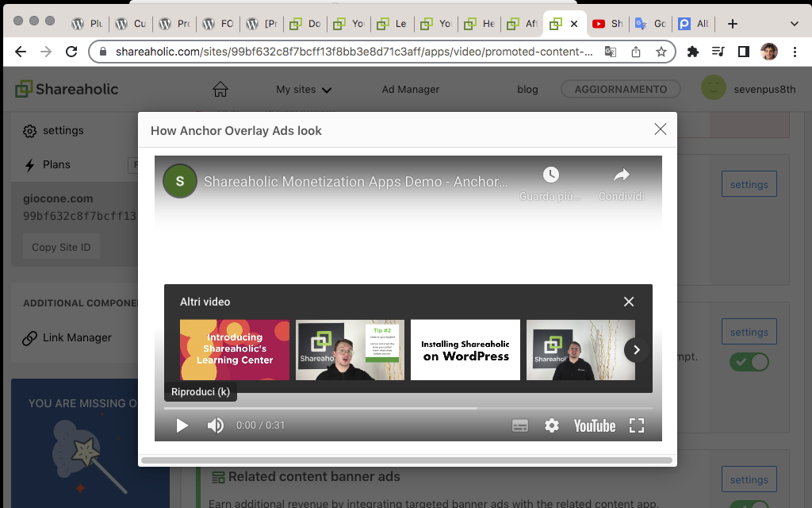Click the settings button above green toggle
The width and height of the screenshot is (812, 508).
tap(749, 332)
